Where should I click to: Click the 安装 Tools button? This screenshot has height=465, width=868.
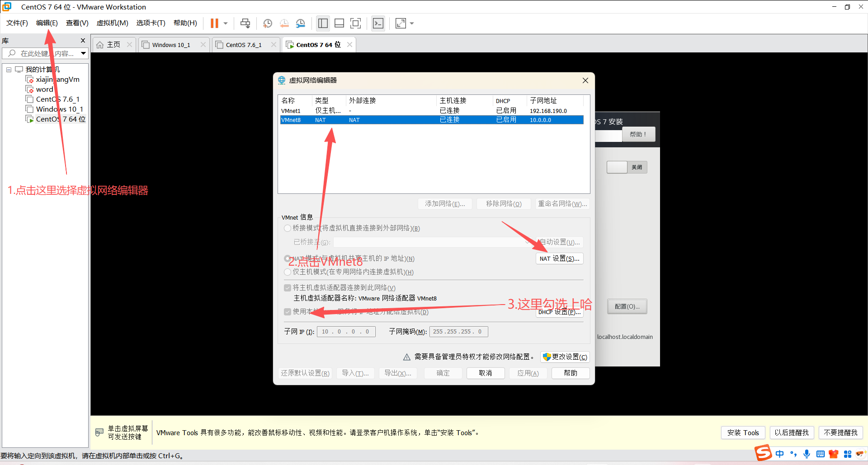743,433
